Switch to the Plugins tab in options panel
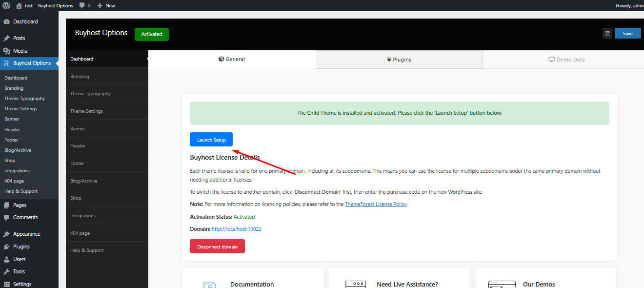Image resolution: width=644 pixels, height=288 pixels. coord(399,60)
